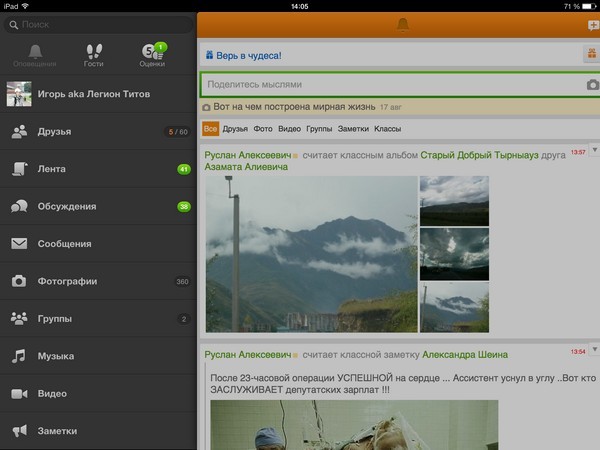Open the Гости footprints icon
Viewport: 600px width, 450px height.
[x=93, y=54]
